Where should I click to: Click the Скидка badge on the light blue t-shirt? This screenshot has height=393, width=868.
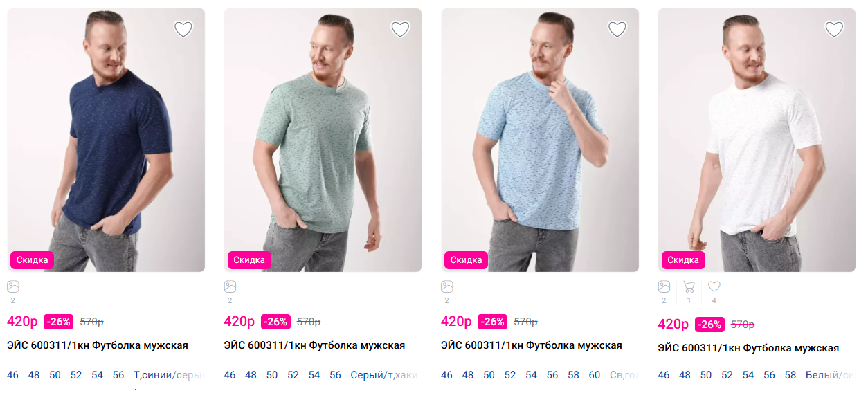[466, 260]
